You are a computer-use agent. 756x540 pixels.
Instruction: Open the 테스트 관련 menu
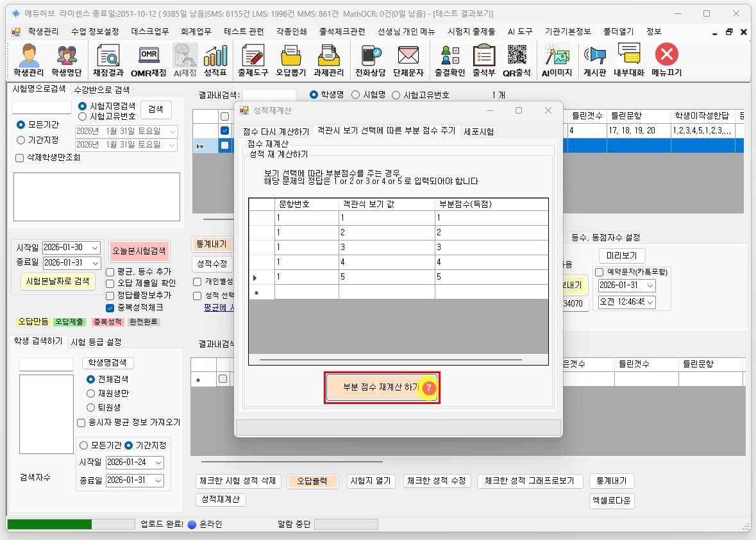pos(243,31)
